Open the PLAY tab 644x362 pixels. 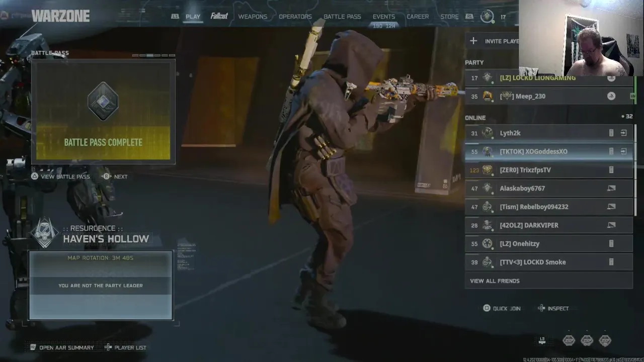[193, 17]
